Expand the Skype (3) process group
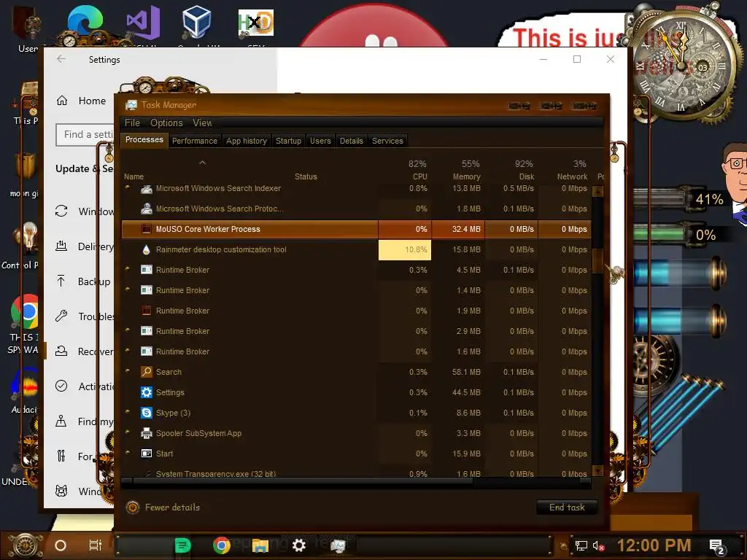The height and width of the screenshot is (560, 747). (128, 413)
